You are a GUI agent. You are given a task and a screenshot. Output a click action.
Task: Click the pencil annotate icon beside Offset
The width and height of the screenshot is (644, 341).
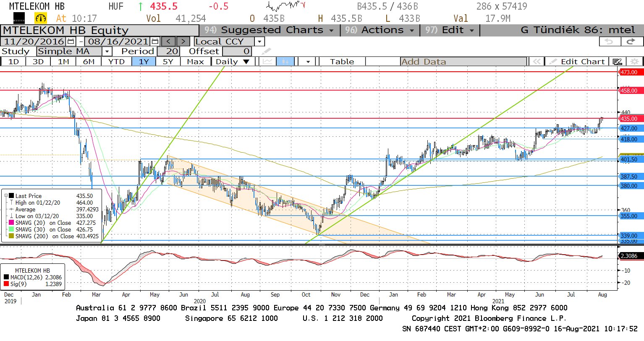266,52
